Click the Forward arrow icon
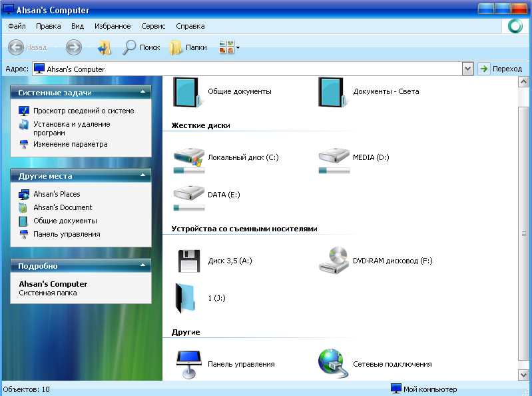532x396 pixels. [74, 47]
